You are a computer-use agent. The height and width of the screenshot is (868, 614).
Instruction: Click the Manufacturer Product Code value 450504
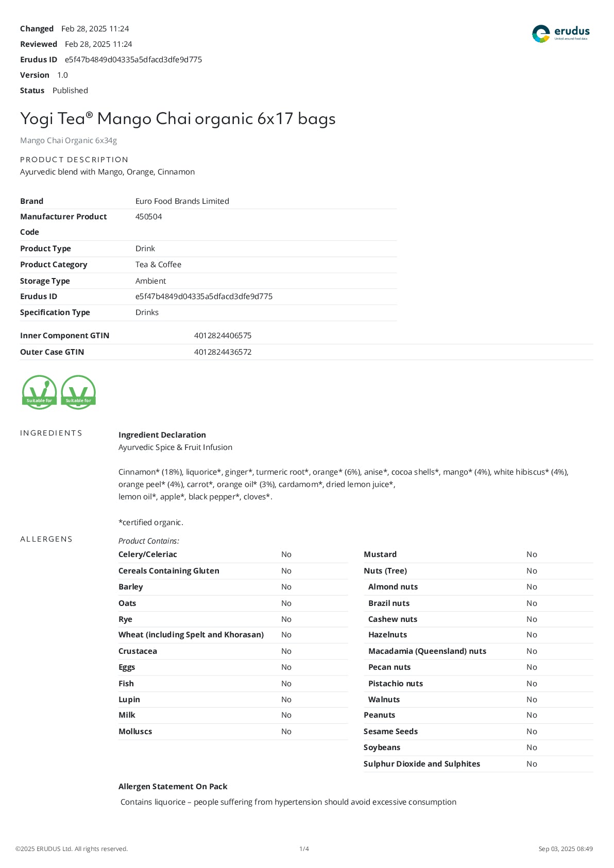148,217
